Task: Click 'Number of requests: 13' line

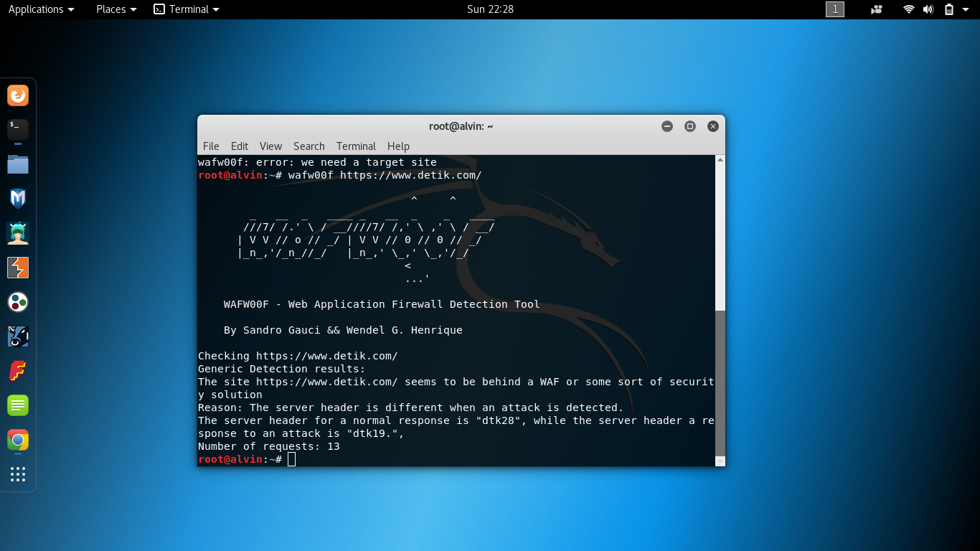Action: pyautogui.click(x=269, y=446)
